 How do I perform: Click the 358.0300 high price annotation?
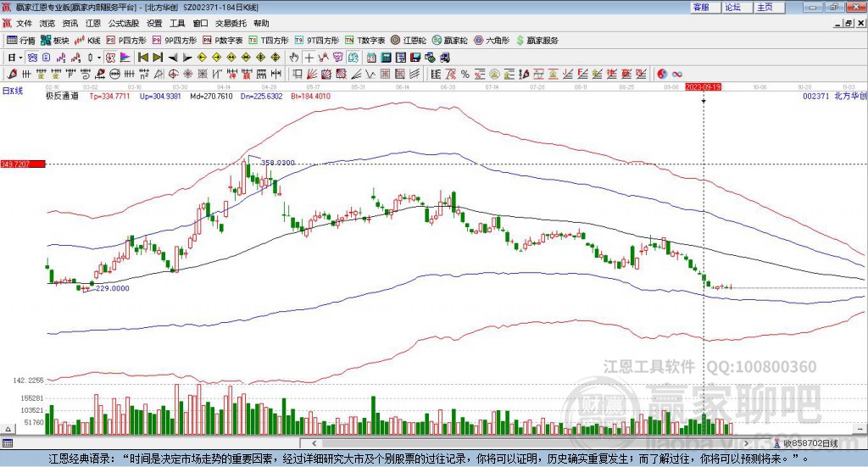pyautogui.click(x=278, y=162)
